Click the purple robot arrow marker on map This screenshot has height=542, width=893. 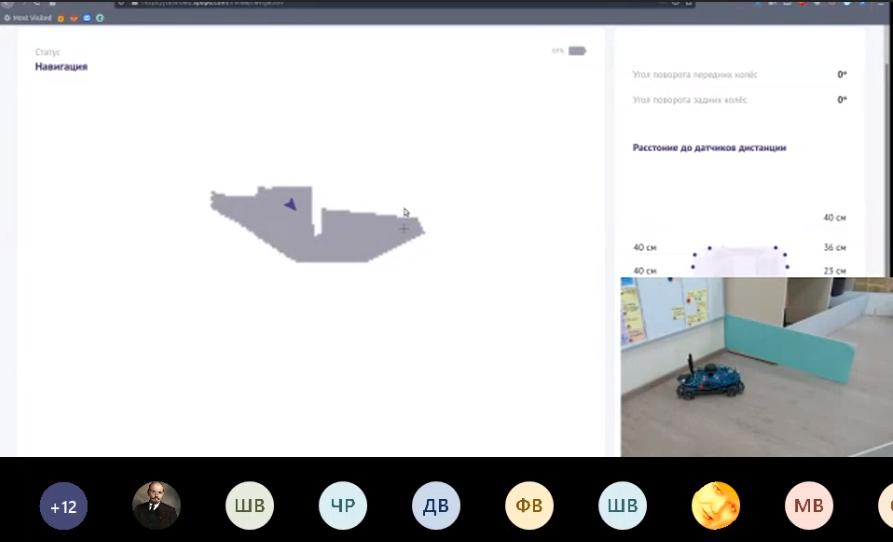coord(291,204)
